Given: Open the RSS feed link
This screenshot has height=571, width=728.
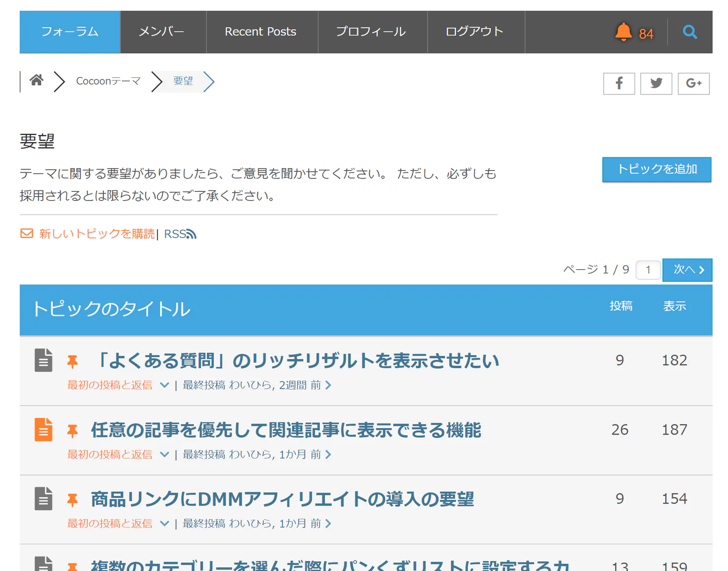Looking at the screenshot, I should point(180,234).
